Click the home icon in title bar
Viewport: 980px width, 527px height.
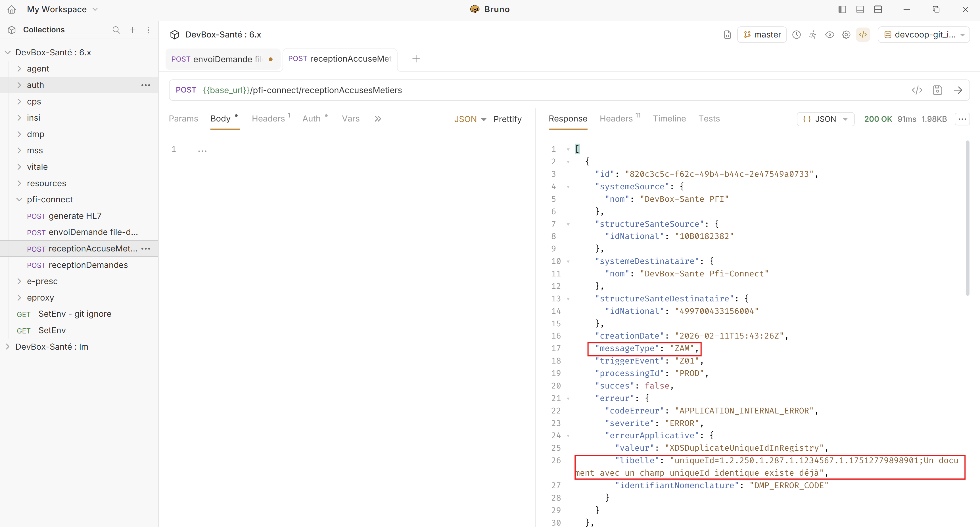12,9
